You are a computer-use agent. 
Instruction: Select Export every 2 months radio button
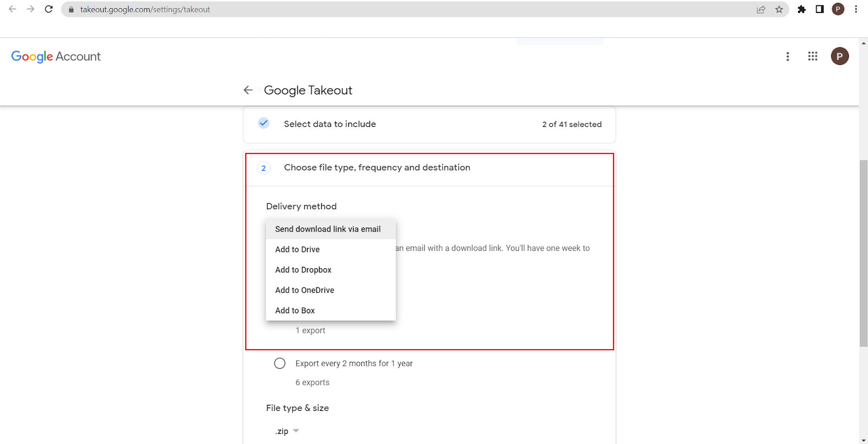[x=279, y=363]
